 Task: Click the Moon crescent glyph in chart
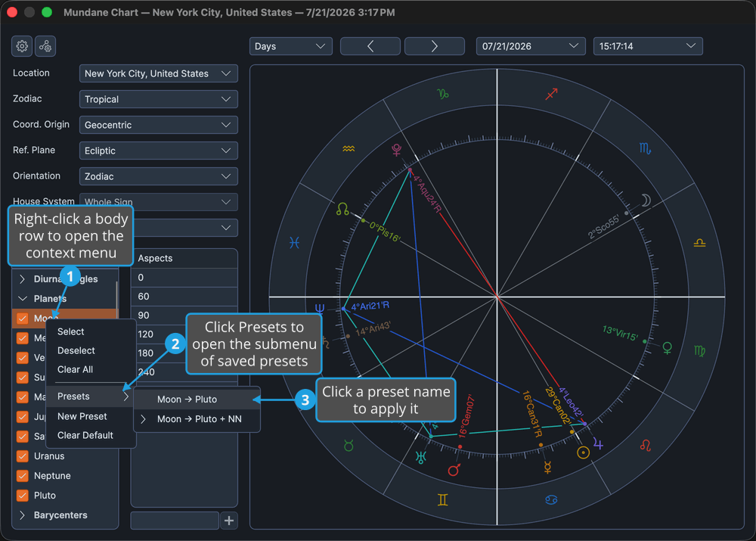point(646,200)
